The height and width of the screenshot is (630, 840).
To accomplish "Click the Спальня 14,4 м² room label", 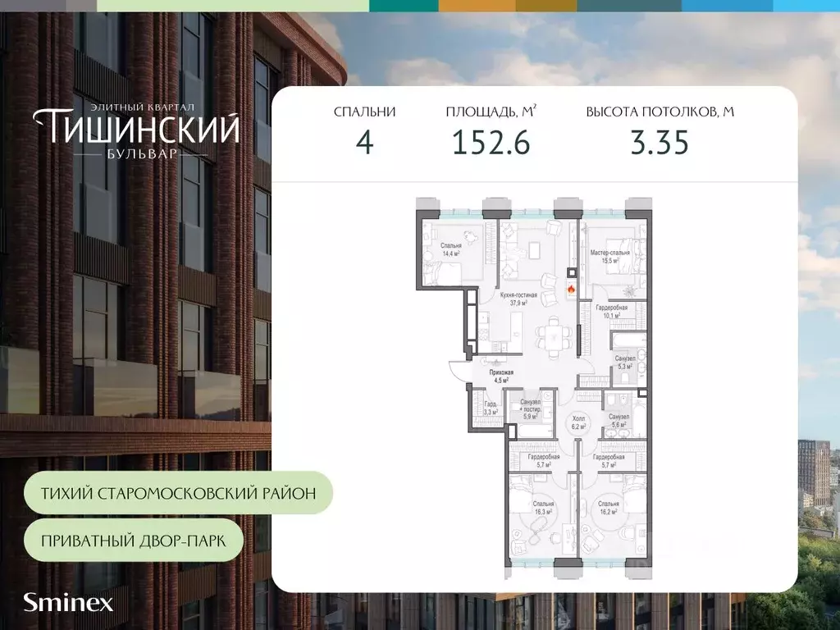I will pos(451,249).
